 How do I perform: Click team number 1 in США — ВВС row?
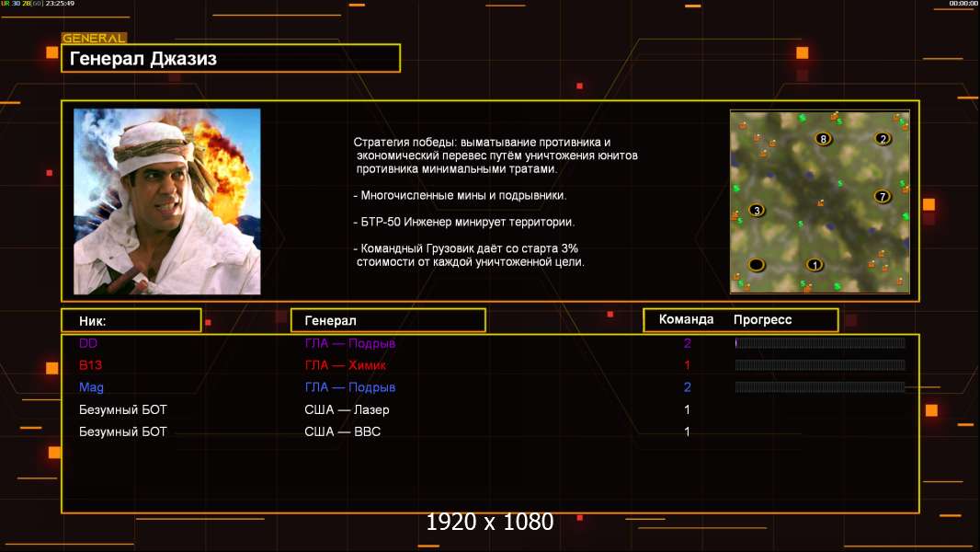click(x=687, y=431)
